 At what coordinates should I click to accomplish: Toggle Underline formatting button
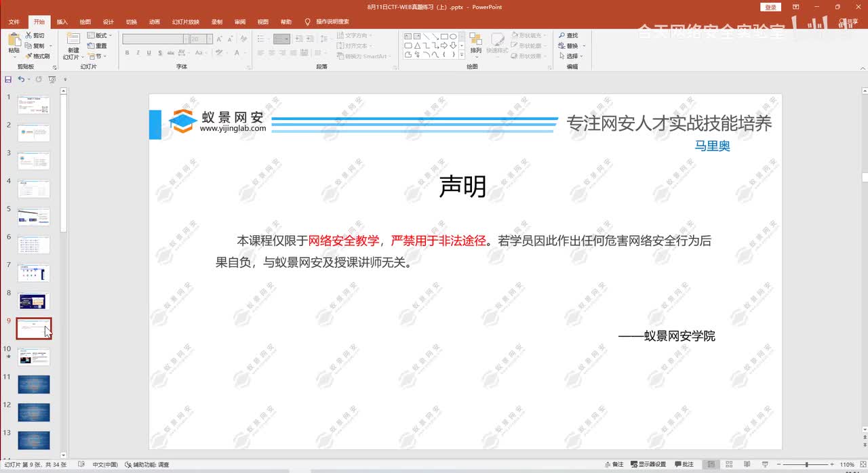(x=148, y=53)
